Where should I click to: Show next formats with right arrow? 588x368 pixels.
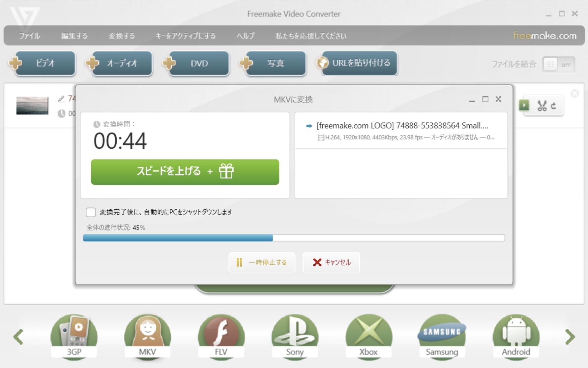(570, 337)
